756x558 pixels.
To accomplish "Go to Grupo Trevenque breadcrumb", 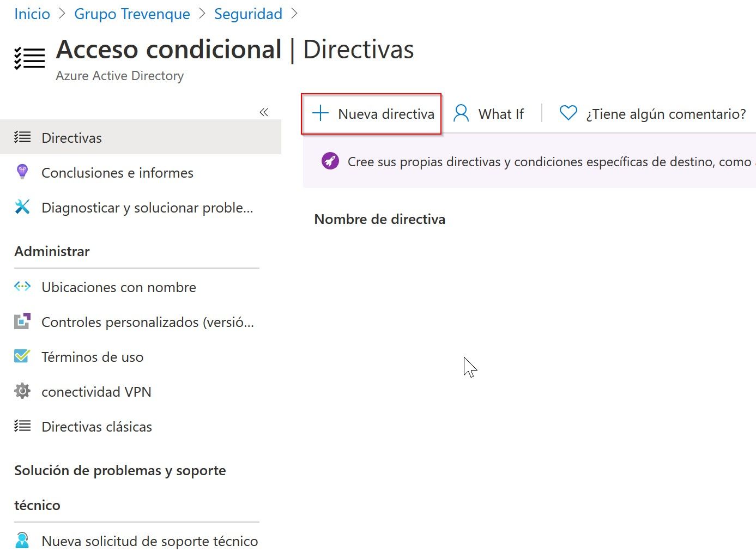I will [x=131, y=14].
